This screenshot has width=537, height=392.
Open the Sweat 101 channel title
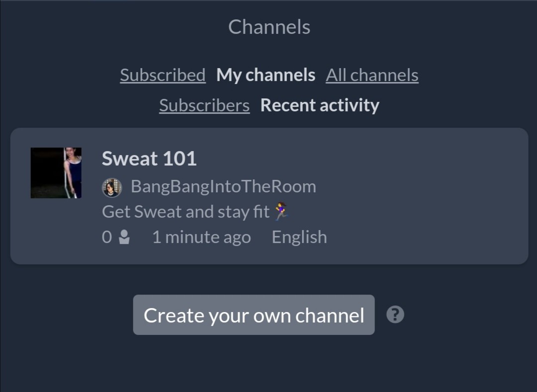149,158
